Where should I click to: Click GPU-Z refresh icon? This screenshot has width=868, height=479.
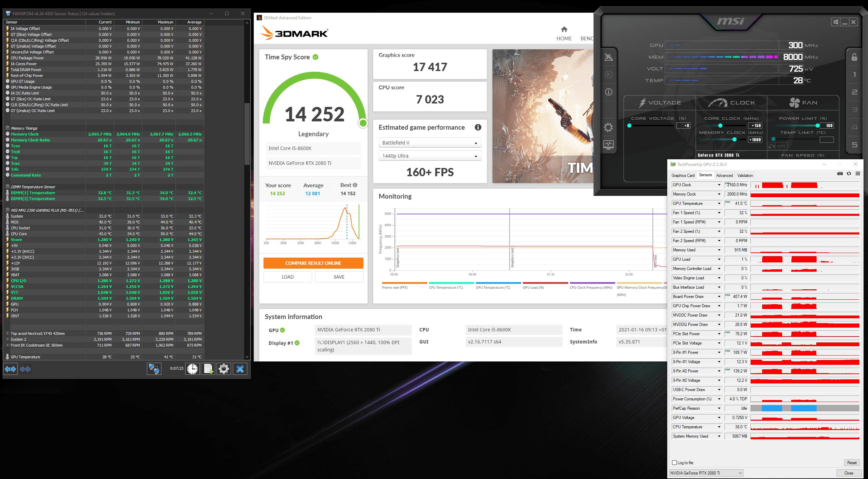coord(849,173)
